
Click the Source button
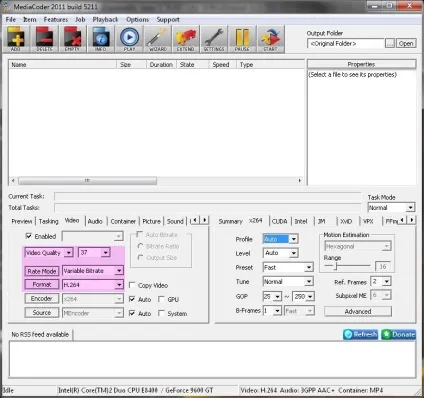(42, 313)
